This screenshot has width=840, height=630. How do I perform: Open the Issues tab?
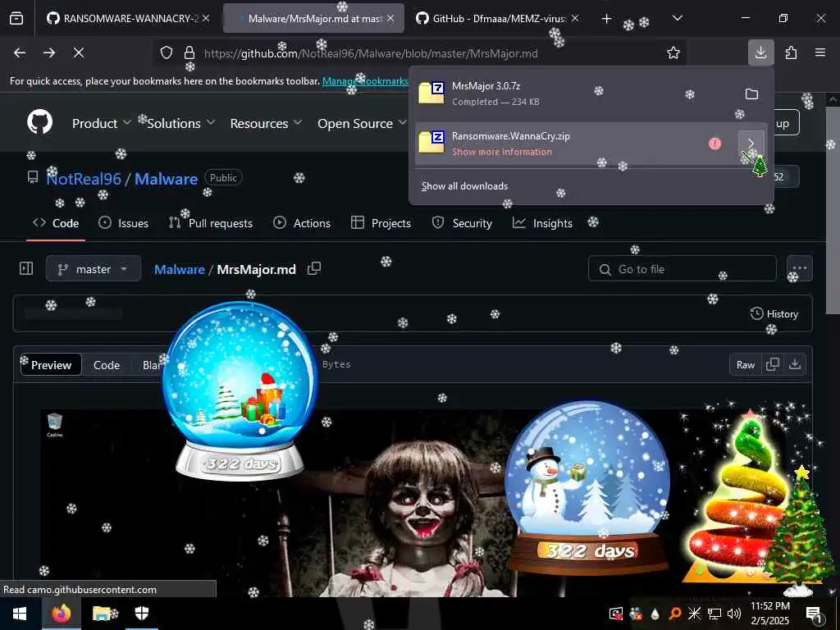(x=124, y=223)
